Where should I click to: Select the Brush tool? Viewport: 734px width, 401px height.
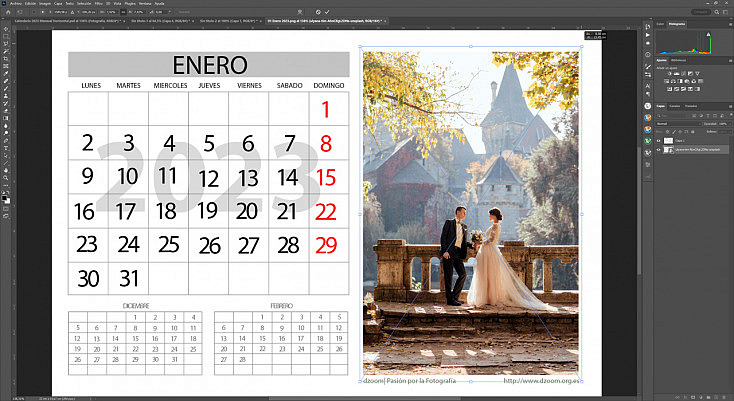6,88
